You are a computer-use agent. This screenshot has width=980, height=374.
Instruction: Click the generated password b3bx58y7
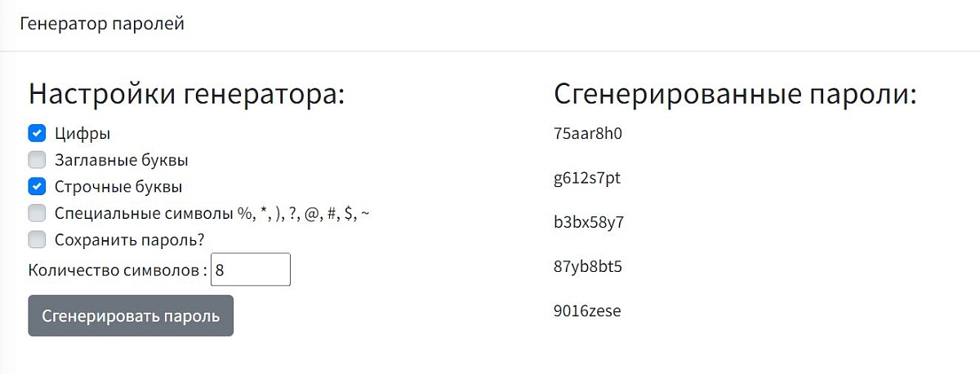point(589,222)
